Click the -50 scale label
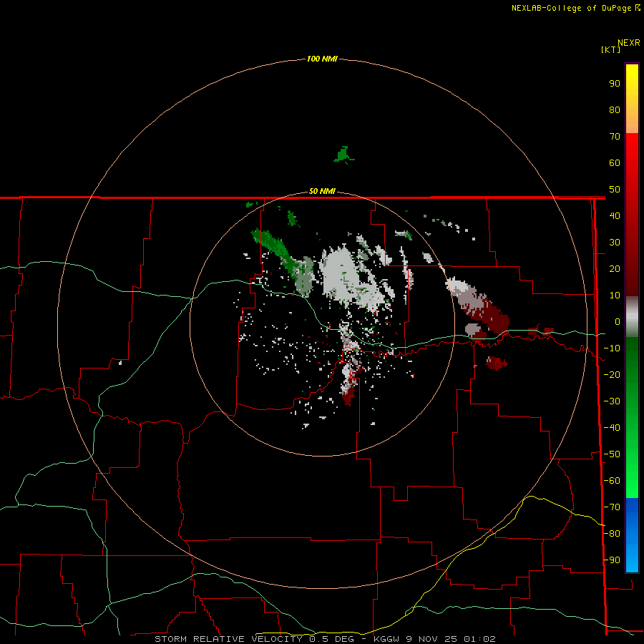 [x=612, y=454]
